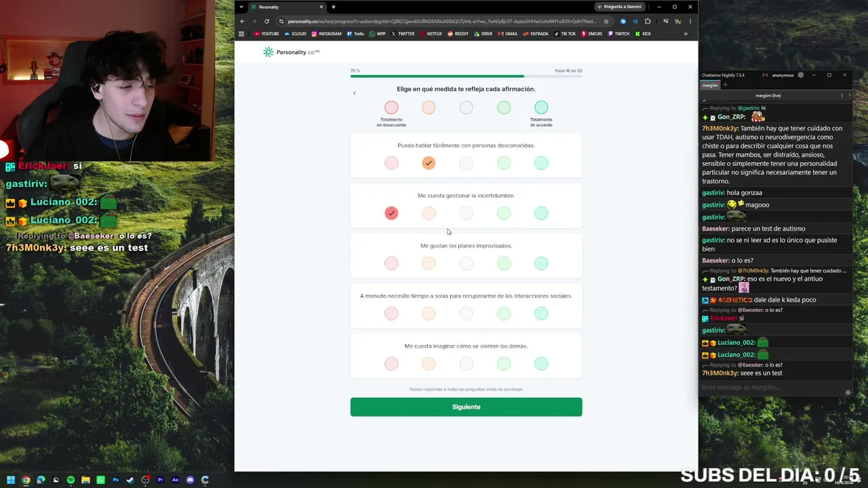Select strongly disagree for 'Me gustan los planes improvisados'
Viewport: 868px width, 488px height.
tap(391, 263)
